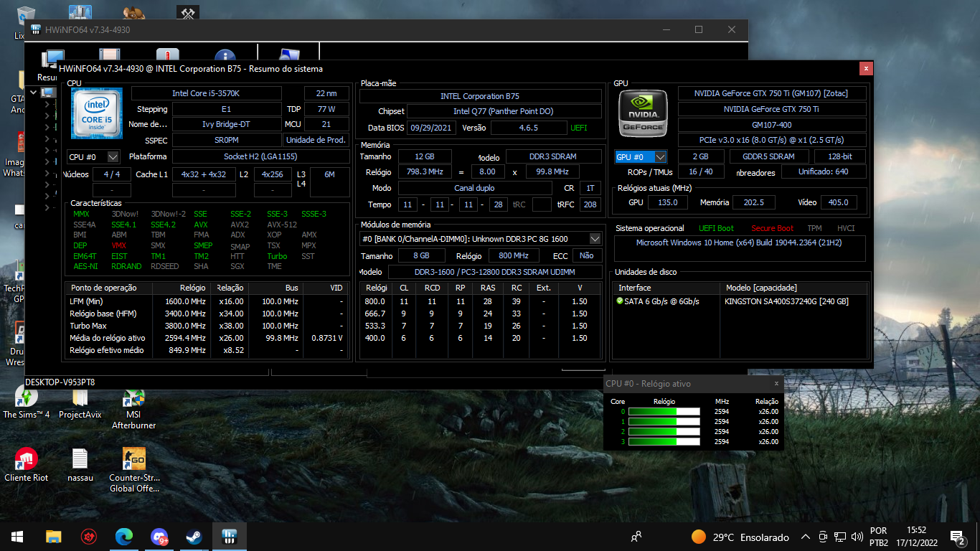Open the GPU #0 selector dropdown
The width and height of the screenshot is (980, 551).
641,156
